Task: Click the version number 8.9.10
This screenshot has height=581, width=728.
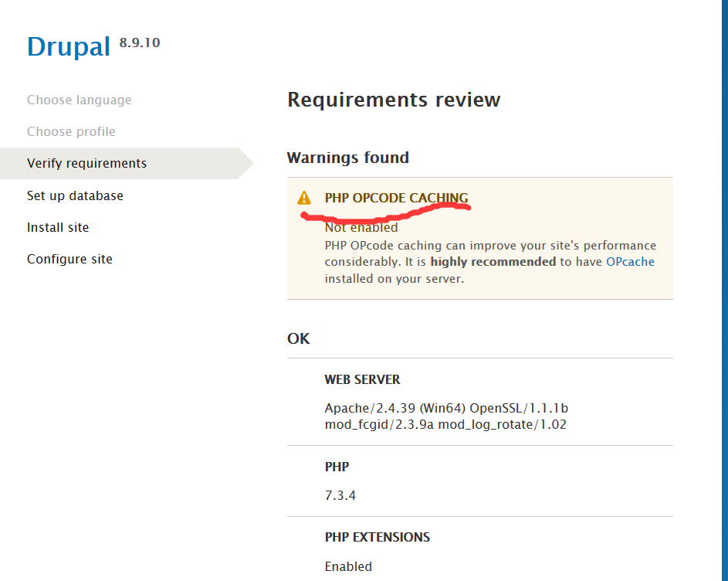Action: tap(139, 42)
